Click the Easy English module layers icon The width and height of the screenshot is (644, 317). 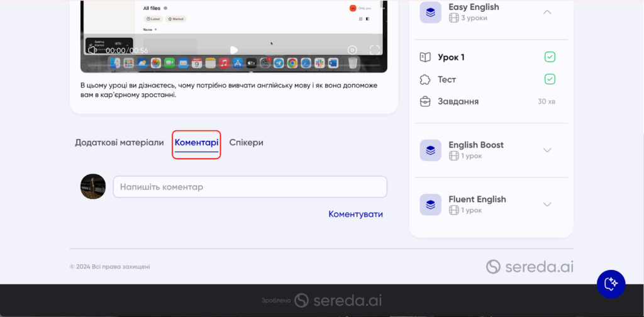[x=430, y=12]
